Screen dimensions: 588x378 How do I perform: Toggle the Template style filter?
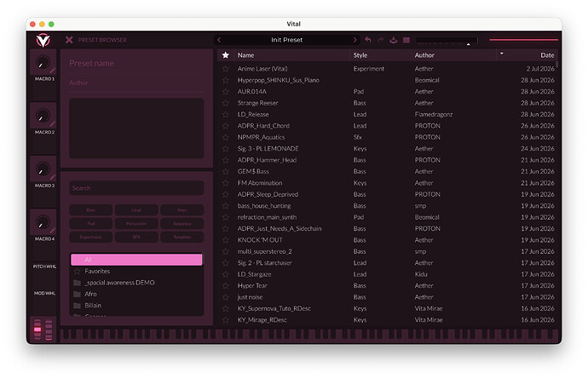click(182, 238)
